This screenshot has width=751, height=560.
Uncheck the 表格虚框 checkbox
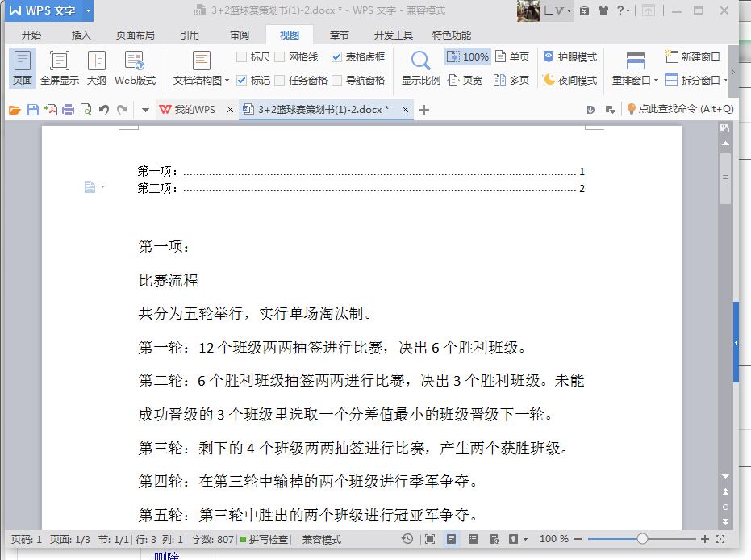[336, 57]
